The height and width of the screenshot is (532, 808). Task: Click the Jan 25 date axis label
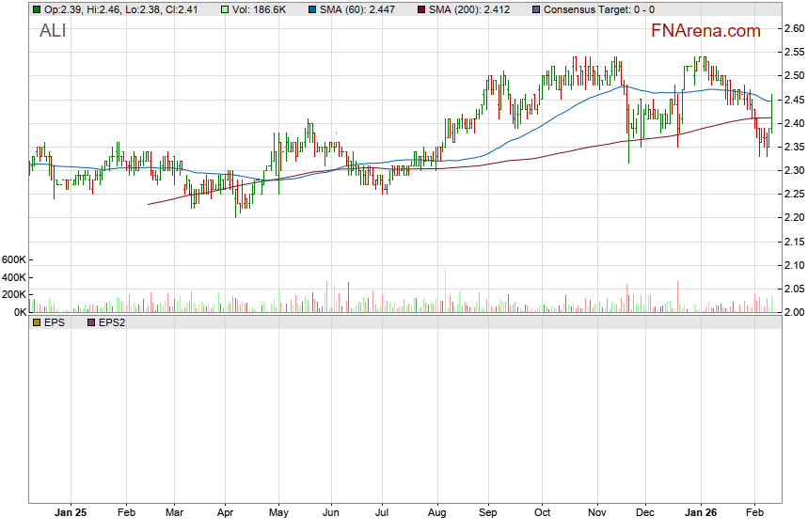[x=71, y=513]
